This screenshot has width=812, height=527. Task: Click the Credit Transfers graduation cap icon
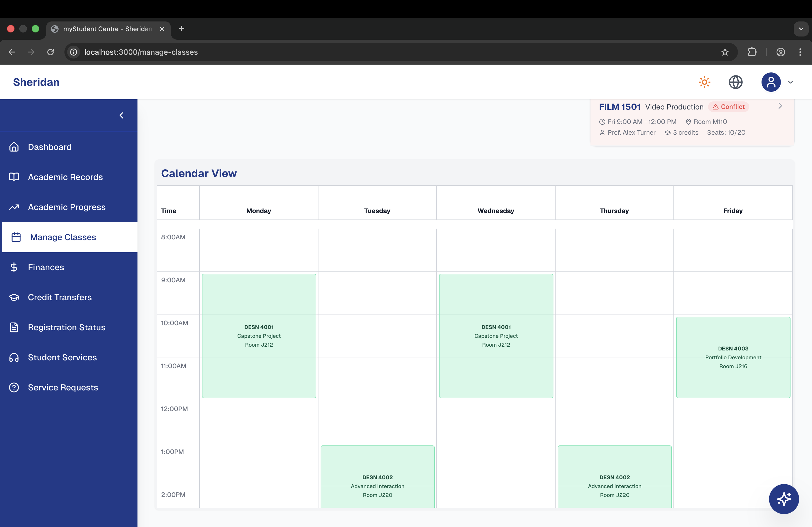[x=14, y=297]
